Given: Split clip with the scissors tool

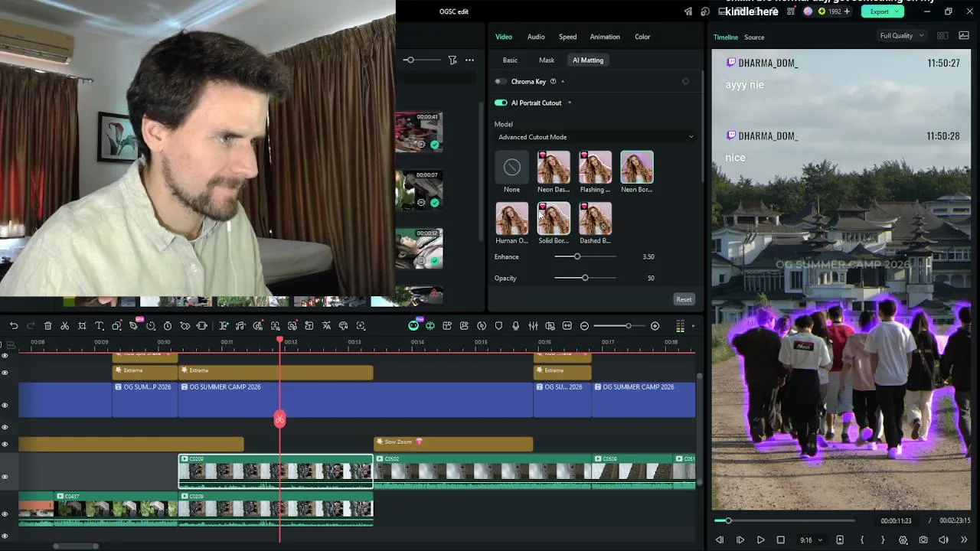Looking at the screenshot, I should click(x=65, y=326).
